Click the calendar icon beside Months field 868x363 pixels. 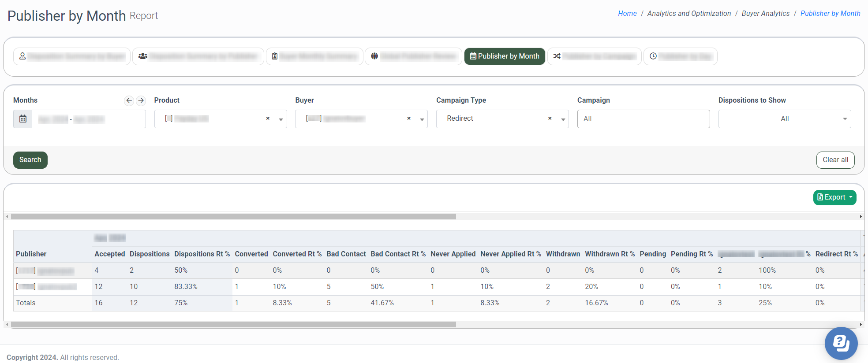(23, 119)
